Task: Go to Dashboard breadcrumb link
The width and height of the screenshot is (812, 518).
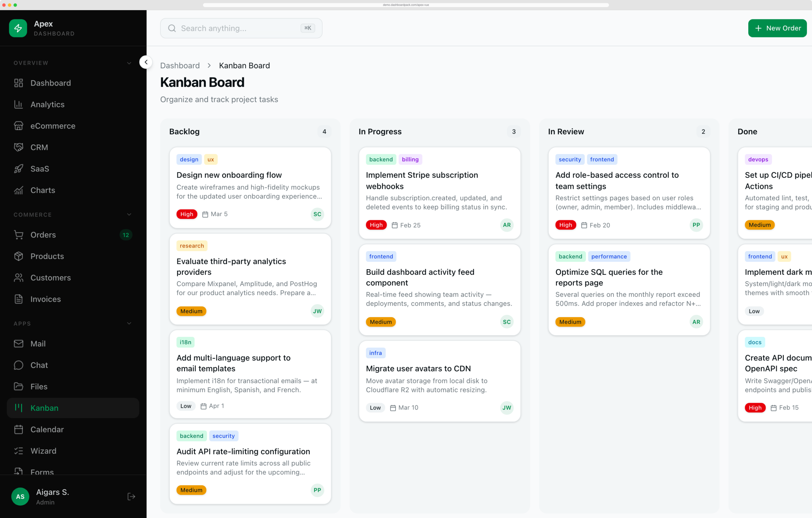Action: pos(180,65)
